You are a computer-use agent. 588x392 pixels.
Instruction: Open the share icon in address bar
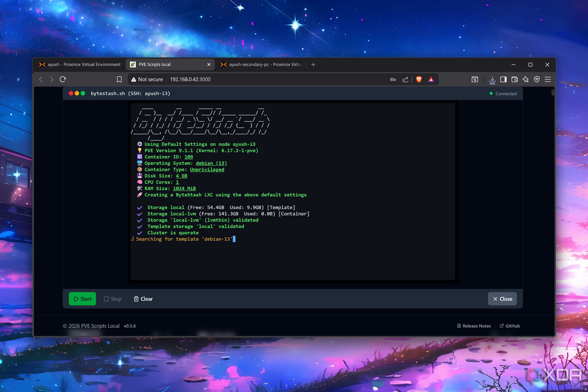pyautogui.click(x=406, y=79)
